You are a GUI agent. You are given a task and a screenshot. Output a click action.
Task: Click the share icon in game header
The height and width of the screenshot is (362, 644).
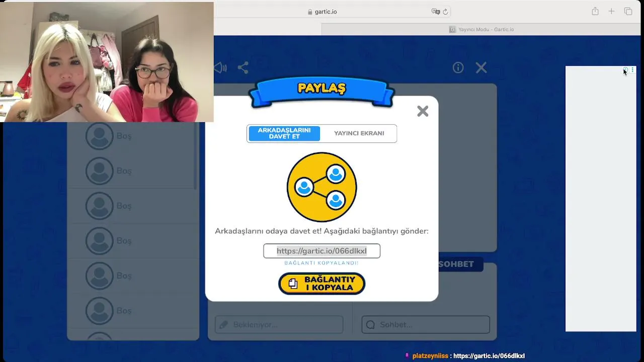click(x=243, y=67)
